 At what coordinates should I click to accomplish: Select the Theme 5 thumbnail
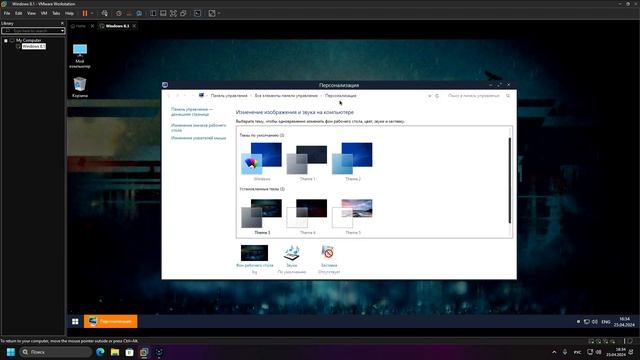pos(352,216)
